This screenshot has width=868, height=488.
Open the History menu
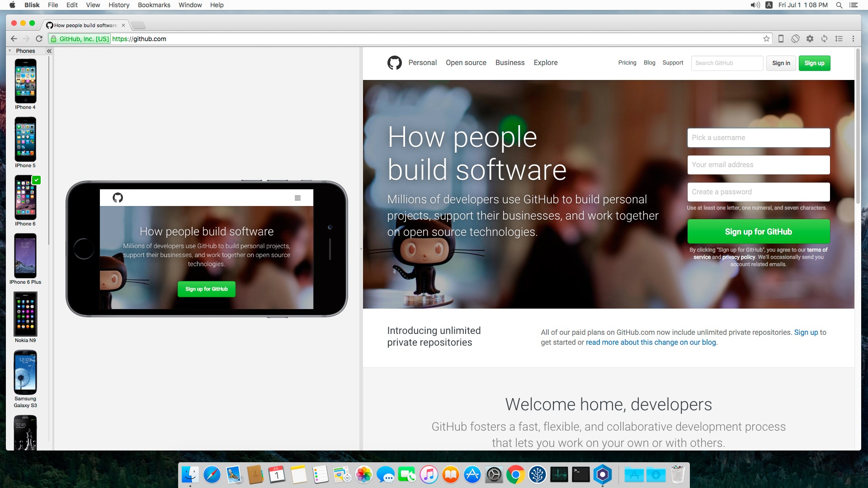(x=119, y=5)
